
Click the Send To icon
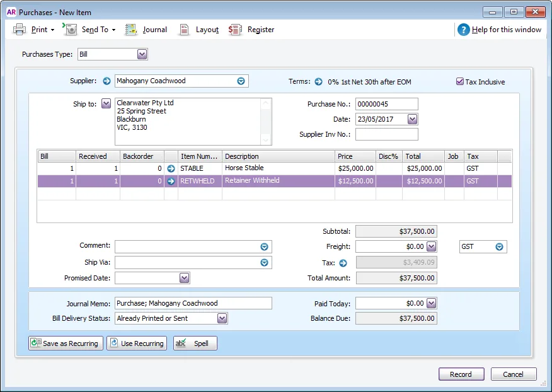[x=70, y=29]
